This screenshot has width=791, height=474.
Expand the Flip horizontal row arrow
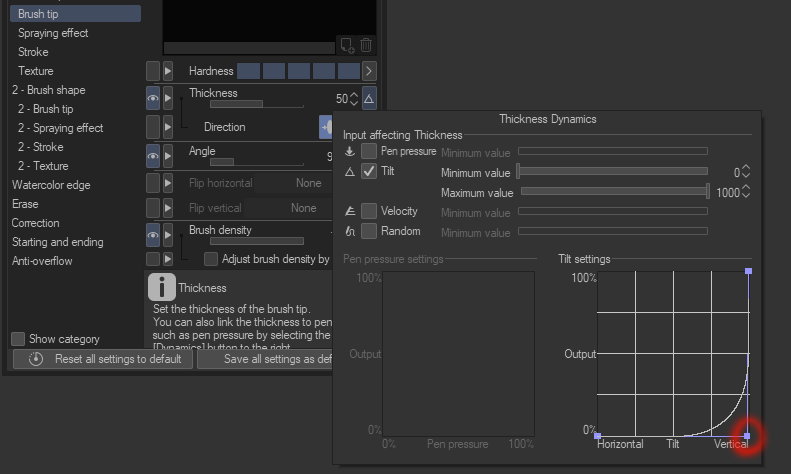168,183
